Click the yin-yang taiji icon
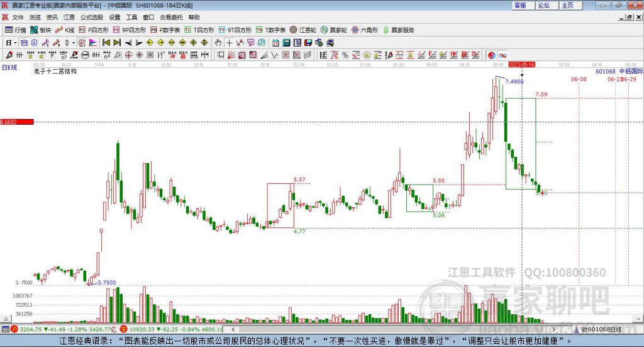This screenshot has width=644, height=347. tap(492, 55)
